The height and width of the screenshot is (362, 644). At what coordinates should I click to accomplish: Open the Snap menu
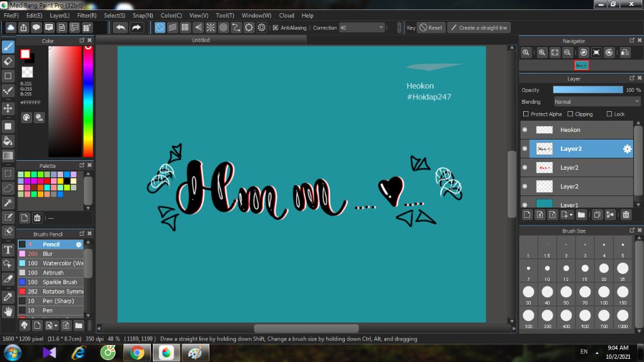[x=143, y=15]
